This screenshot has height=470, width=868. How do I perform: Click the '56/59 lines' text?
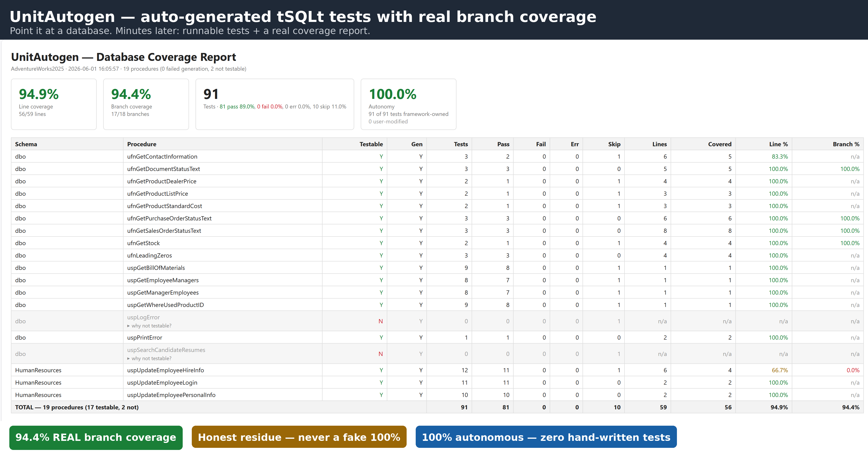click(32, 114)
